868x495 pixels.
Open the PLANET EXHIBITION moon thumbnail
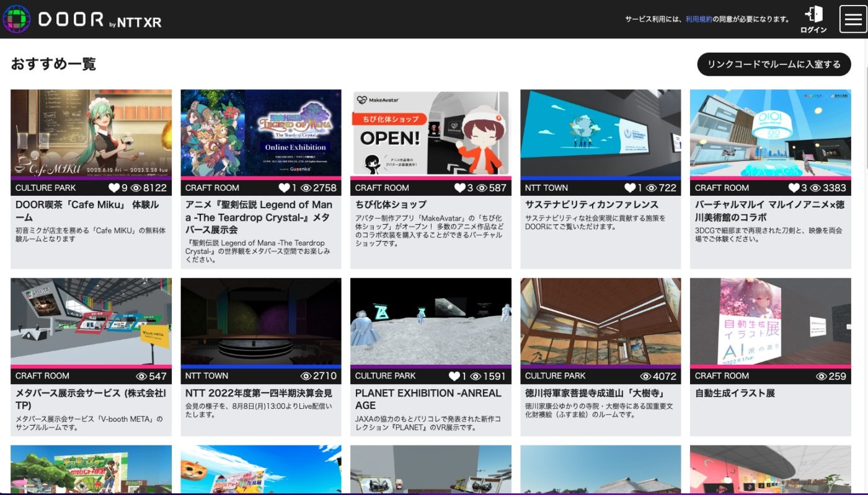[431, 322]
